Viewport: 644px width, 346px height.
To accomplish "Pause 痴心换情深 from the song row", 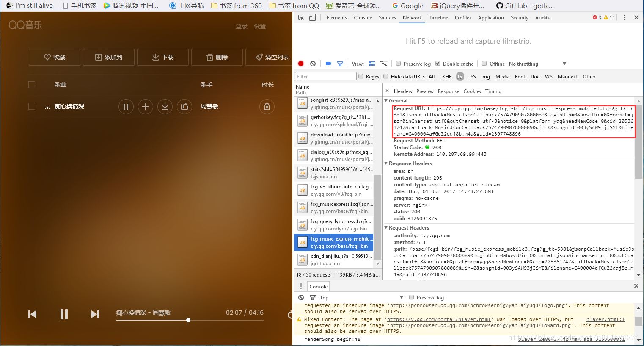I will click(126, 107).
